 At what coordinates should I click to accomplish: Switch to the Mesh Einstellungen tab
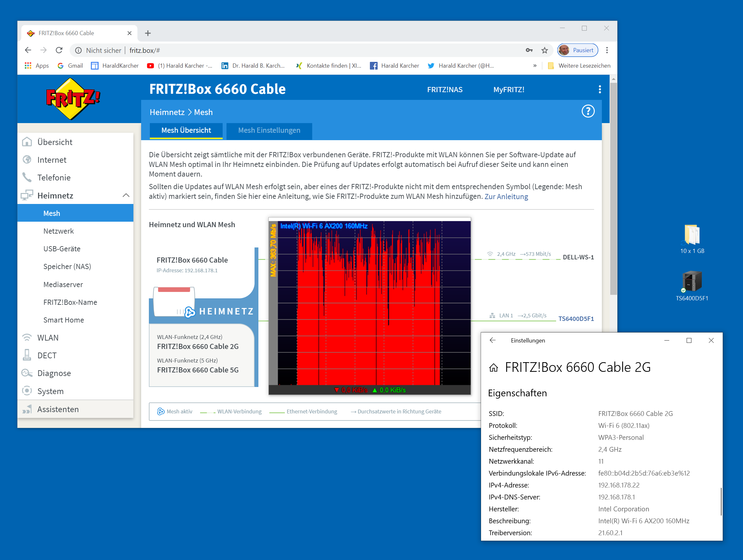pos(269,130)
